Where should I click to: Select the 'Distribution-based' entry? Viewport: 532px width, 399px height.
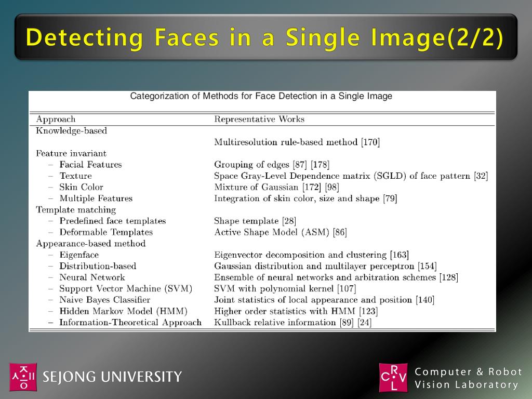point(98,266)
